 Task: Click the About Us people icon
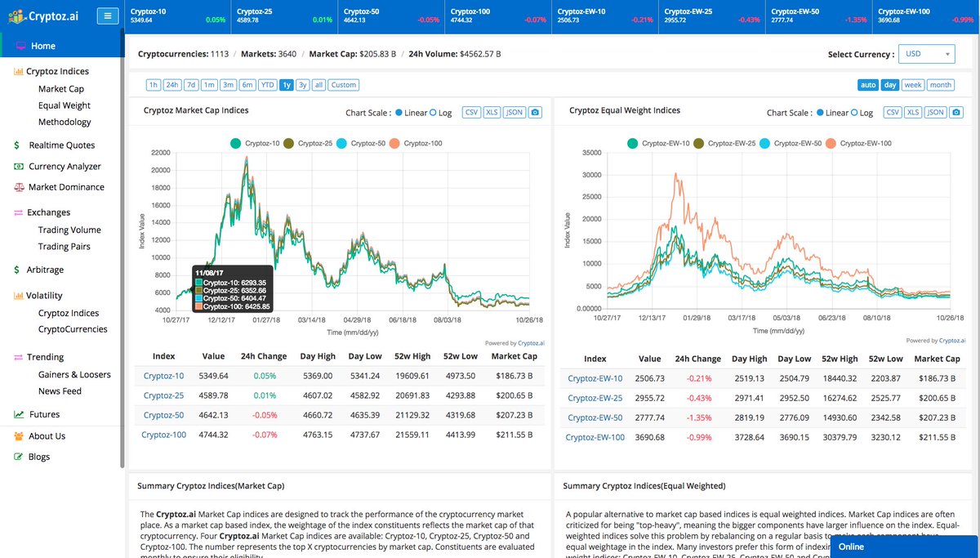pos(19,436)
